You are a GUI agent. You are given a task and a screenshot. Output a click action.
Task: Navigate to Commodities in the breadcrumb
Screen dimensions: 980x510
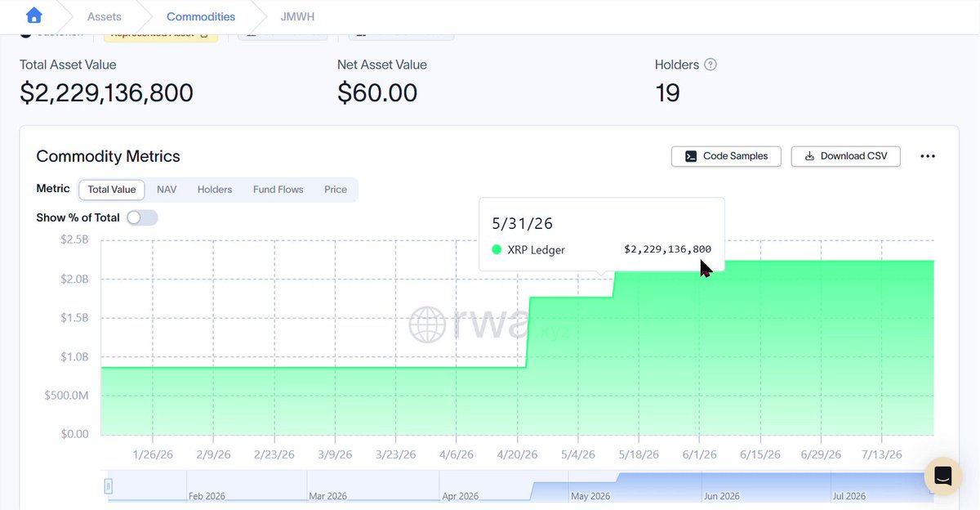pos(201,16)
